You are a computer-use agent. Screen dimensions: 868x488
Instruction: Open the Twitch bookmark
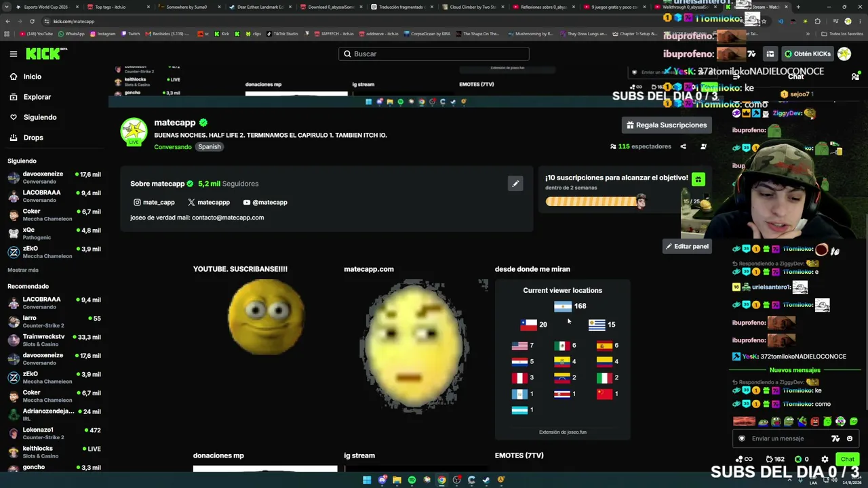(x=130, y=34)
